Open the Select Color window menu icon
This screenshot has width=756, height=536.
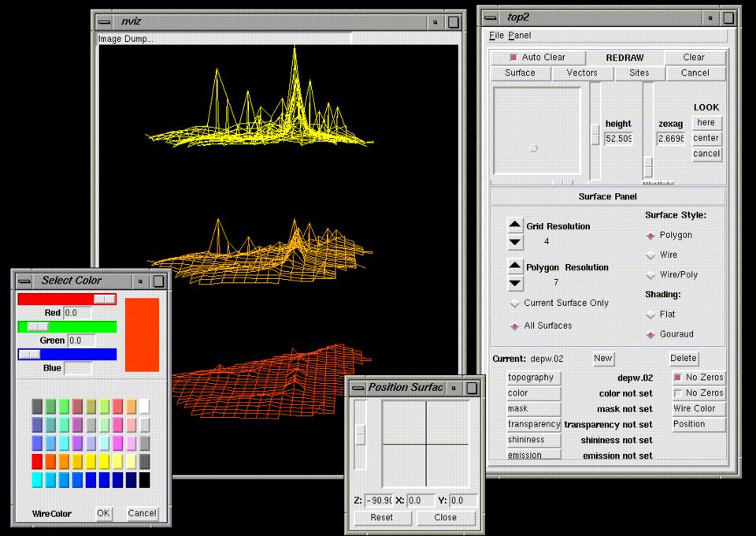pyautogui.click(x=24, y=281)
